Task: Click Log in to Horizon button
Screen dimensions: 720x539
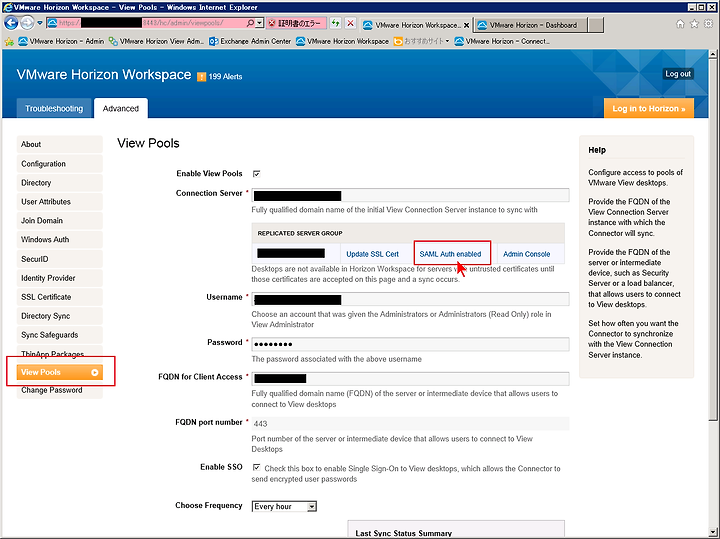Action: point(648,108)
